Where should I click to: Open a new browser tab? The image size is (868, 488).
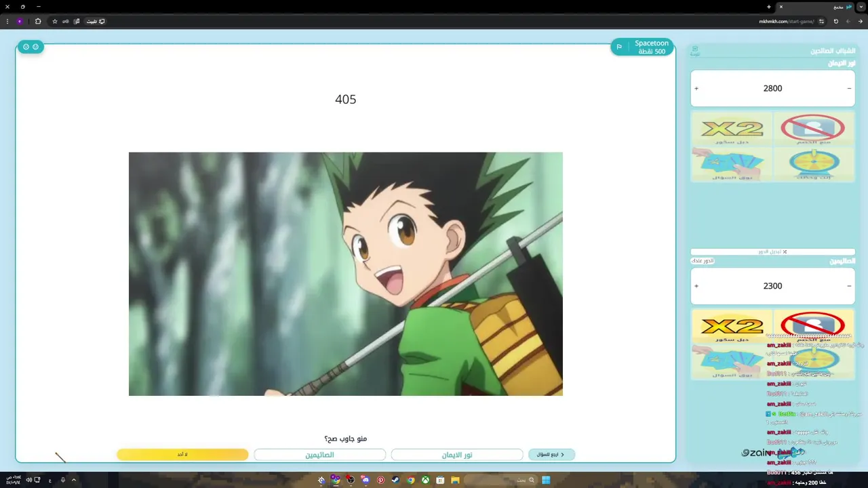coord(768,7)
